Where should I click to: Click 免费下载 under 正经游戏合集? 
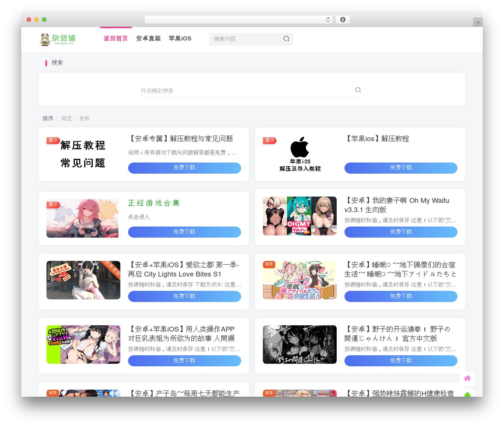pyautogui.click(x=184, y=232)
